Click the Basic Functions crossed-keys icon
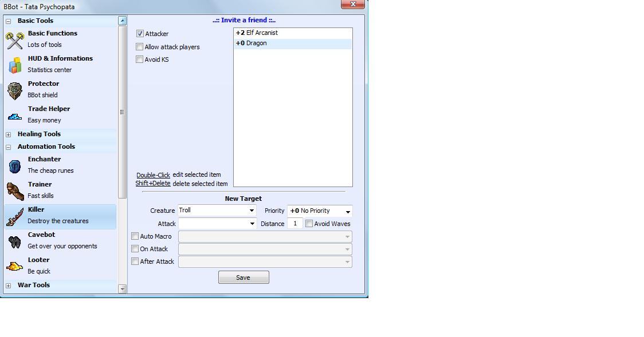The height and width of the screenshot is (337, 644). [15, 39]
